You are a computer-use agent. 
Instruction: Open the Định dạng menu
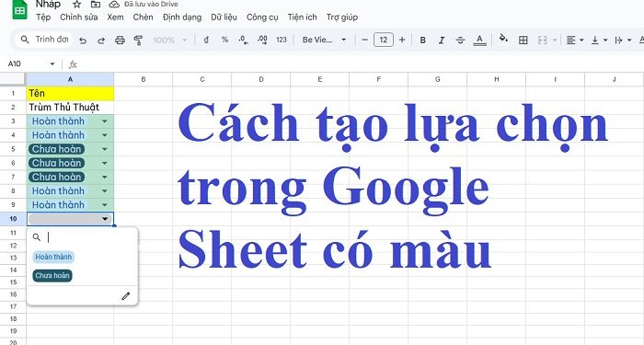click(x=182, y=17)
